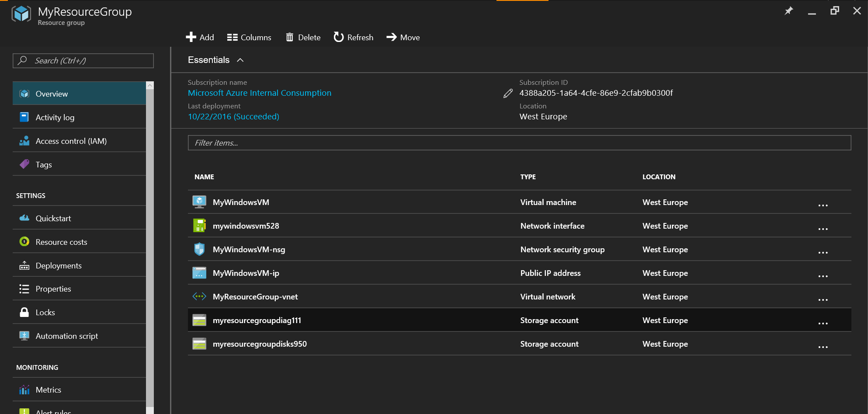868x414 pixels.
Task: Click the Deployments icon in sidebar
Action: (24, 265)
